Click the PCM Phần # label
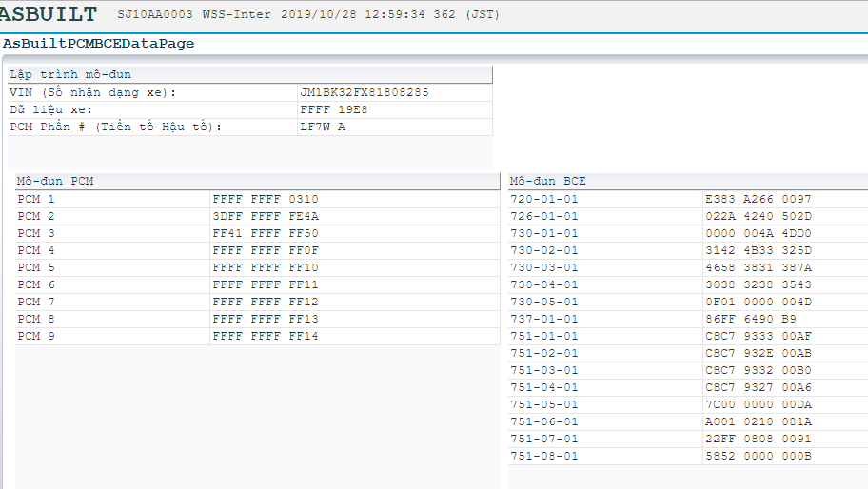Viewport: 868px width, 489px height. (114, 127)
